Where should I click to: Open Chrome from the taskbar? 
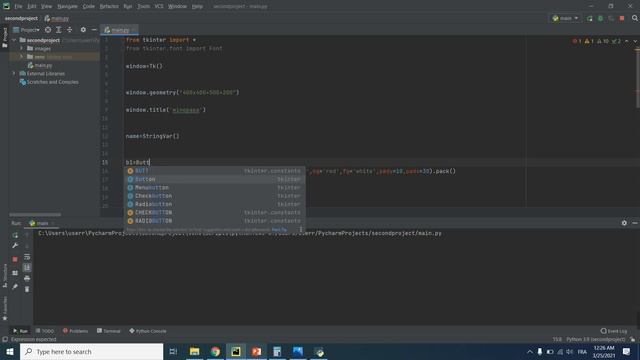pos(215,351)
